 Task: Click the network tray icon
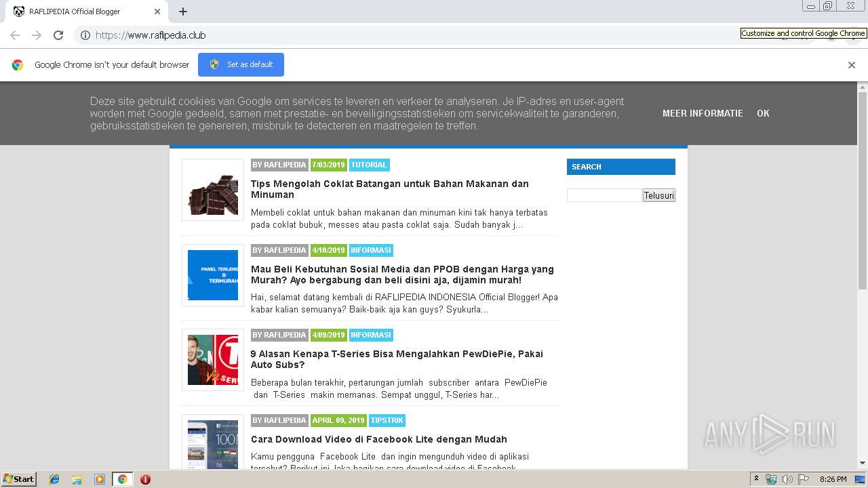(771, 479)
